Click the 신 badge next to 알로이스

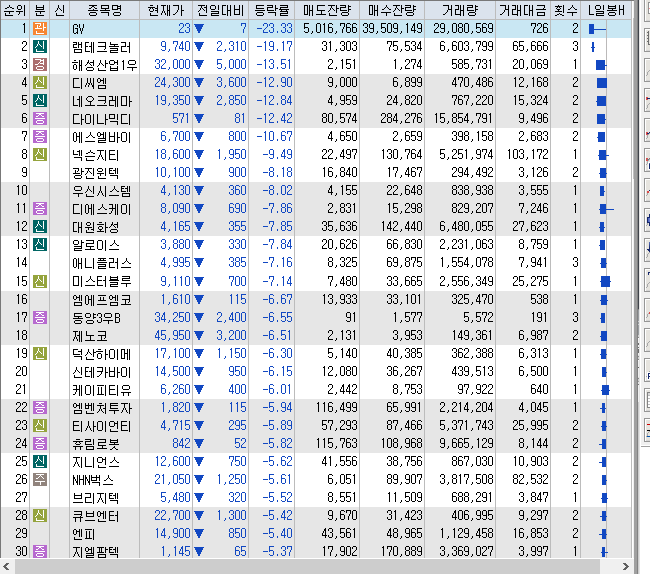click(40, 245)
